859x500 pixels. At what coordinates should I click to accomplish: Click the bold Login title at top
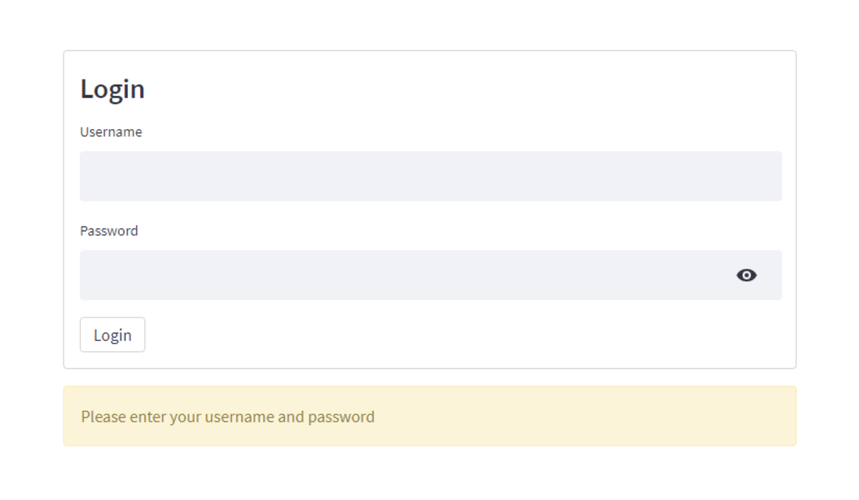coord(112,89)
